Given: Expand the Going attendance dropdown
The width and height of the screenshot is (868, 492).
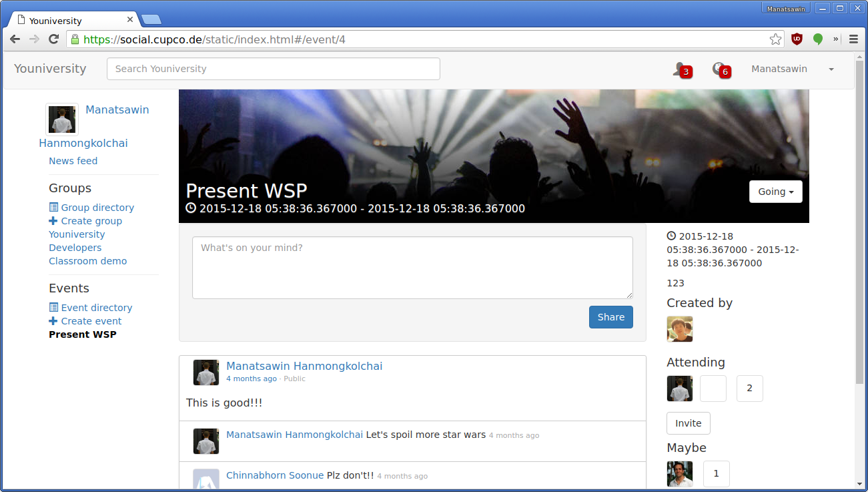Looking at the screenshot, I should coord(775,192).
